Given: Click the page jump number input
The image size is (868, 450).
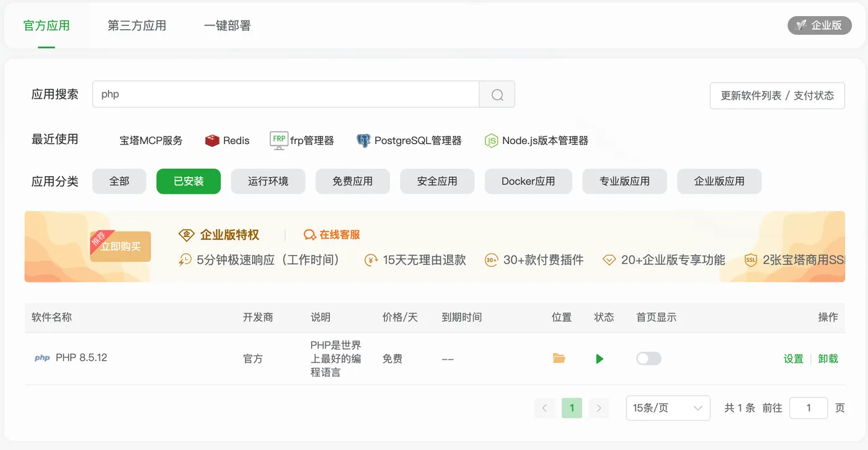Looking at the screenshot, I should tap(808, 408).
